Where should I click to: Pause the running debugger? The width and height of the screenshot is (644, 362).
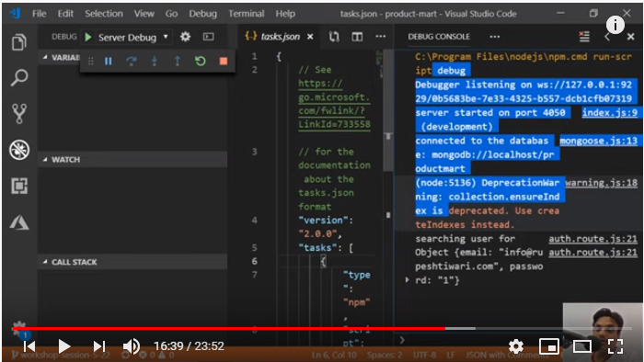(108, 61)
